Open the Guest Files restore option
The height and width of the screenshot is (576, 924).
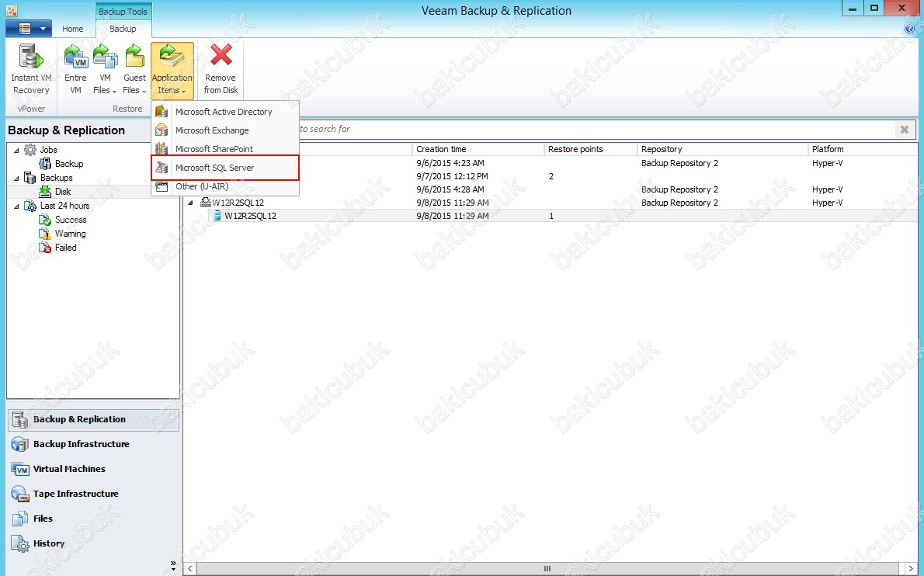click(x=134, y=69)
